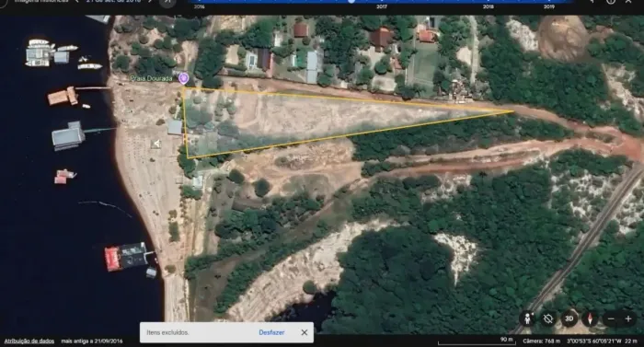Jump to 2017 on the imagery timeline
The height and width of the screenshot is (347, 644).
tap(382, 6)
